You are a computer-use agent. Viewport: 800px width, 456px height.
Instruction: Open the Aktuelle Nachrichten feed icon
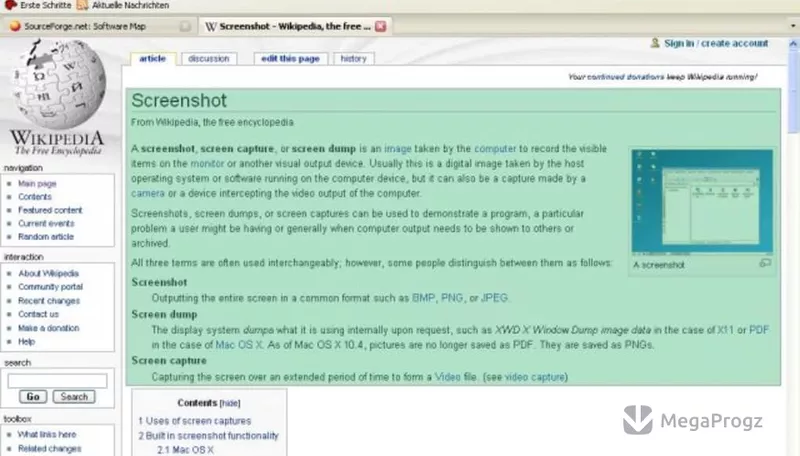(x=82, y=5)
